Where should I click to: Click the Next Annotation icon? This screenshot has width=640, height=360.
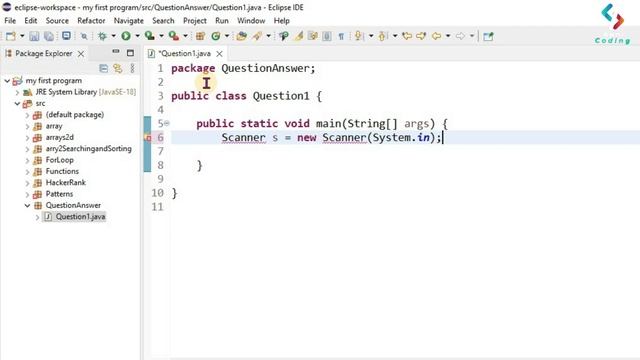coord(359,36)
